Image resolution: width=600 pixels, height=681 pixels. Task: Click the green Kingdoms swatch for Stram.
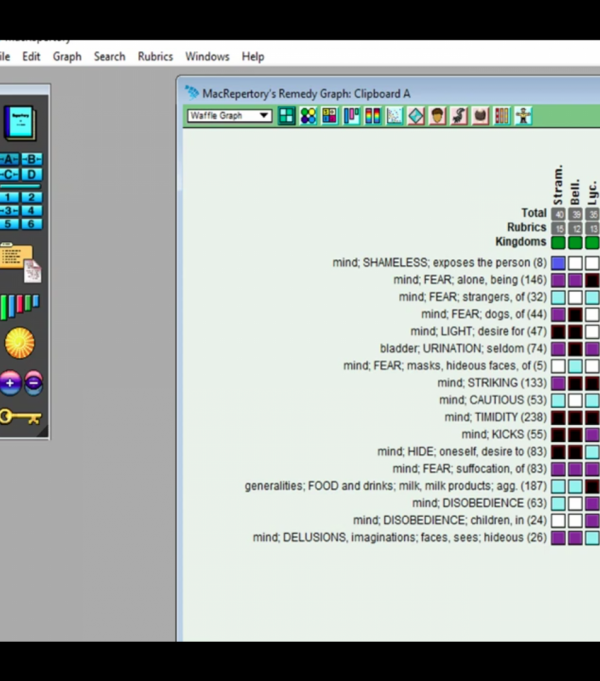click(558, 242)
